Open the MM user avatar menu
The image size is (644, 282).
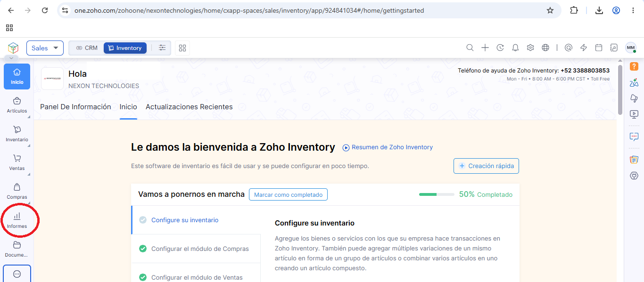631,48
